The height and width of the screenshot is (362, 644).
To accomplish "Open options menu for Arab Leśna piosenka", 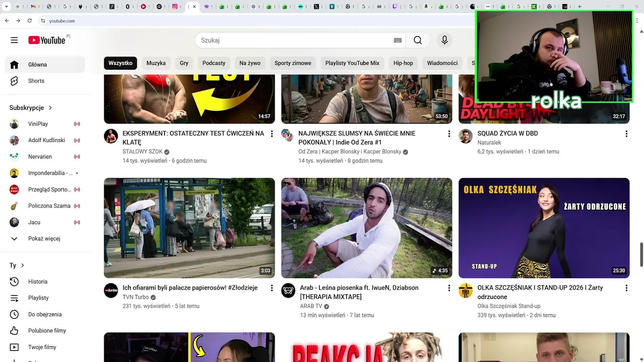I will pos(449,288).
